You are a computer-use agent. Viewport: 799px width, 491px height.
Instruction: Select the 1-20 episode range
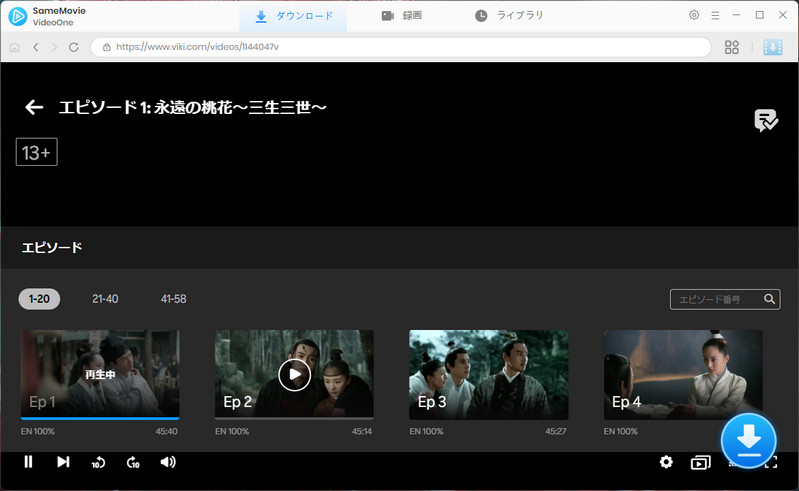[x=39, y=299]
